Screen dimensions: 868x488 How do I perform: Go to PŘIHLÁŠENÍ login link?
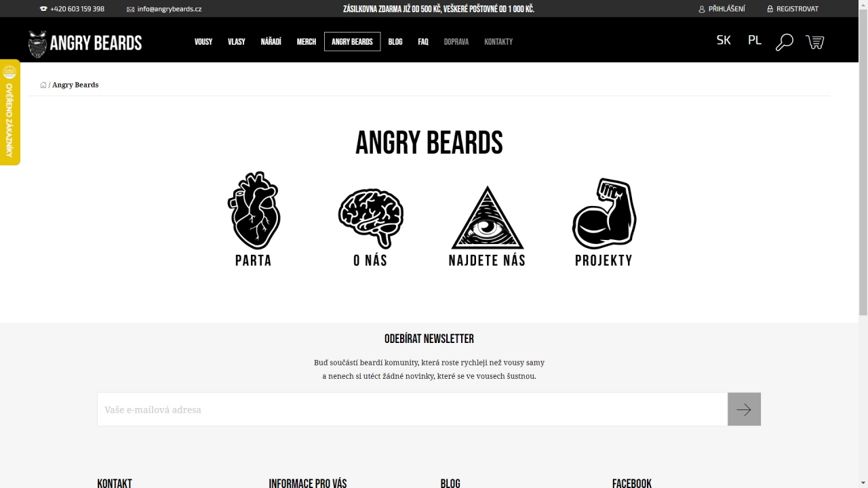[722, 9]
